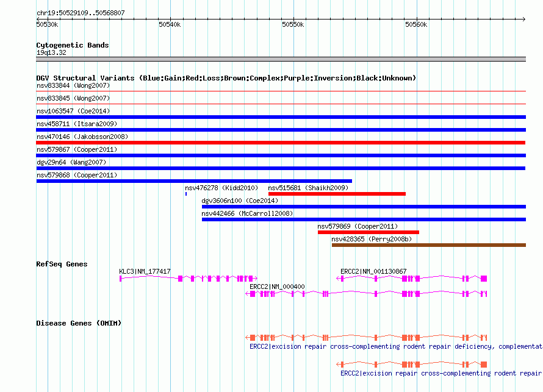Click the 50560k ruler tick label
543x392 pixels.
point(416,24)
